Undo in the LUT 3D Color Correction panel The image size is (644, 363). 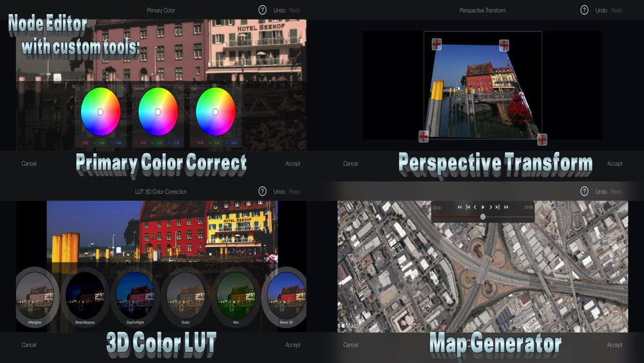(279, 191)
